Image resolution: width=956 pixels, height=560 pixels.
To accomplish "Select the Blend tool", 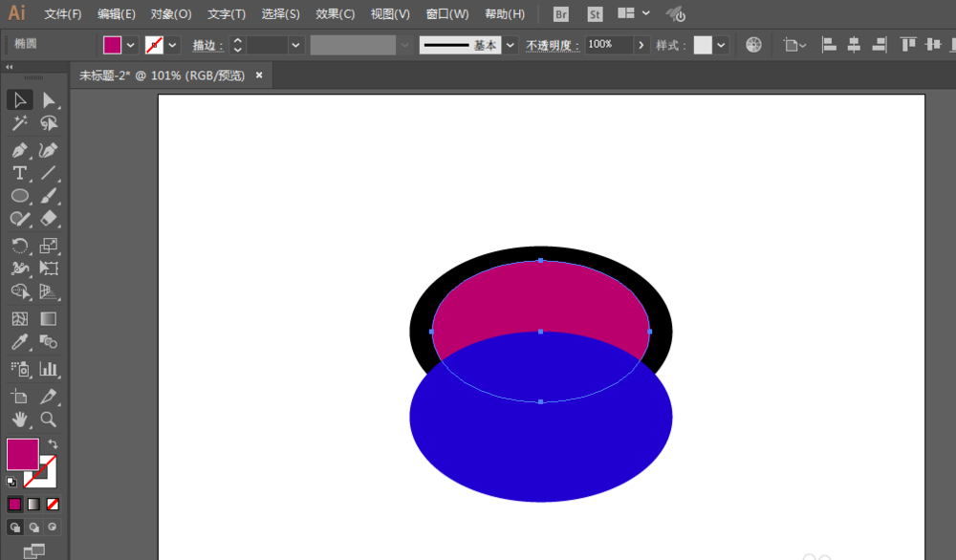I will (48, 342).
